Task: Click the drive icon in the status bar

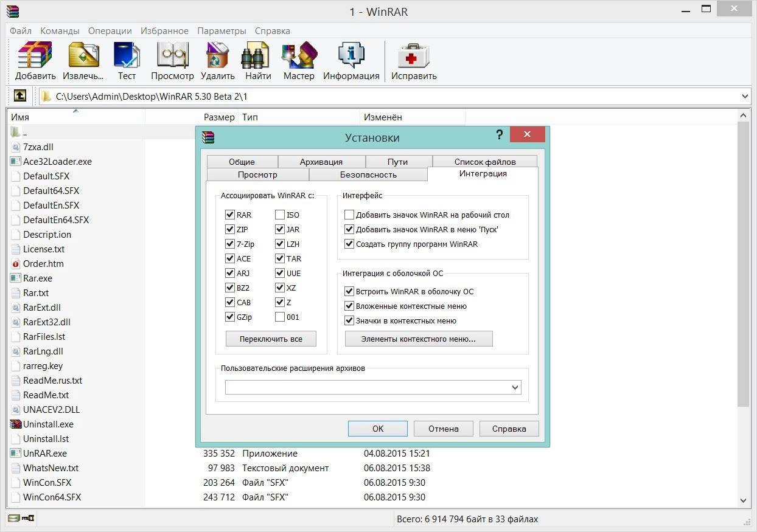Action: [14, 519]
